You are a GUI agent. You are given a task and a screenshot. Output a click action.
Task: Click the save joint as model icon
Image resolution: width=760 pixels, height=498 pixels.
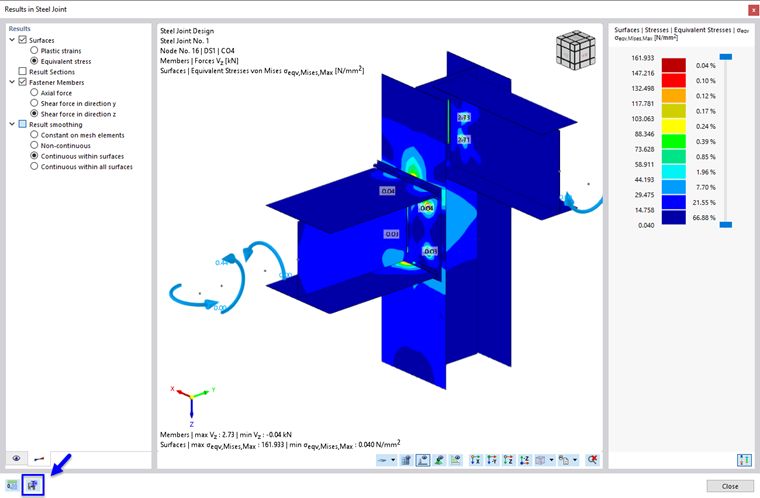[x=32, y=485]
